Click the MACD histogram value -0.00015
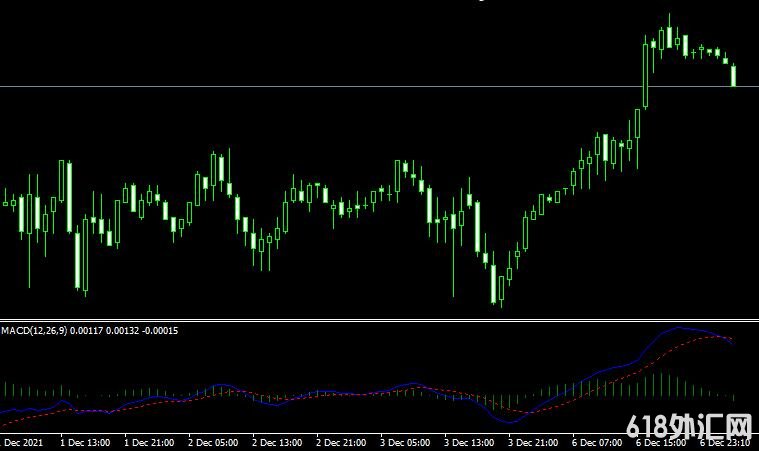Screen dimensions: 759x451 click(x=160, y=331)
